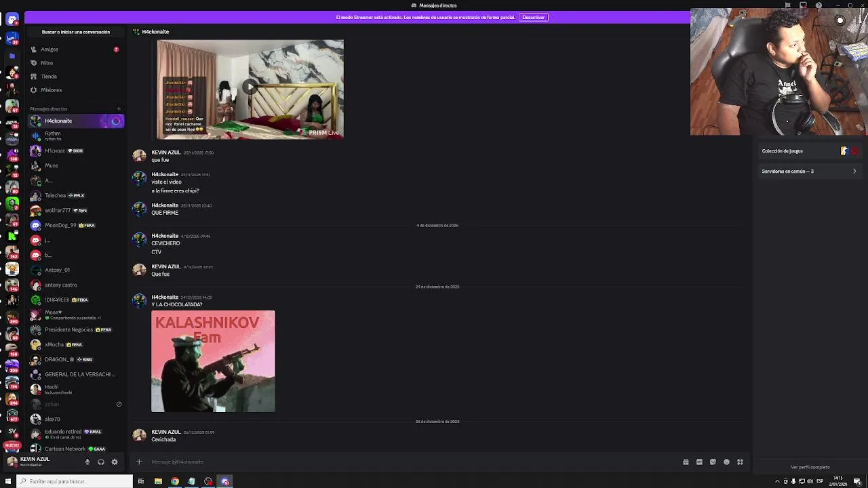Open Cartoon Network direct message
The width and height of the screenshot is (868, 488).
click(x=75, y=449)
